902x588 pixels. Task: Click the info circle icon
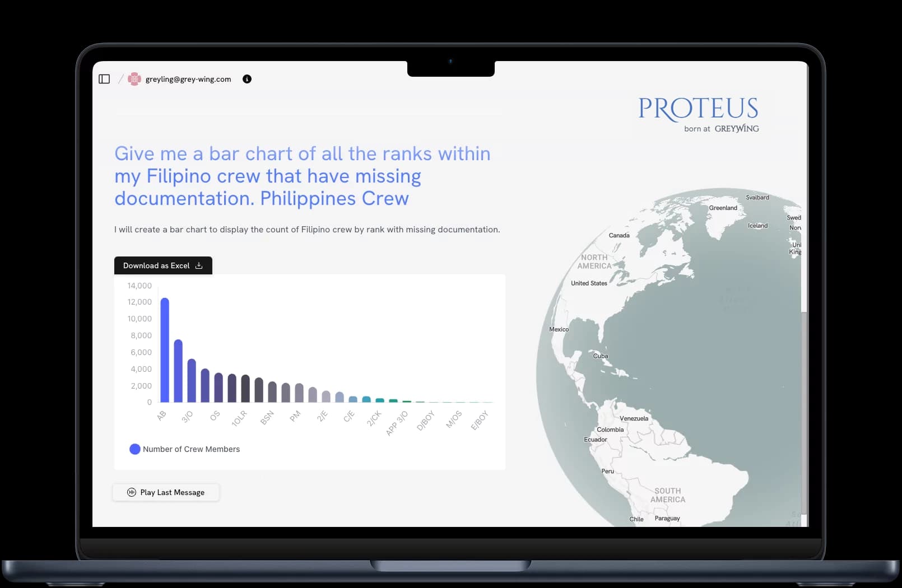point(247,79)
